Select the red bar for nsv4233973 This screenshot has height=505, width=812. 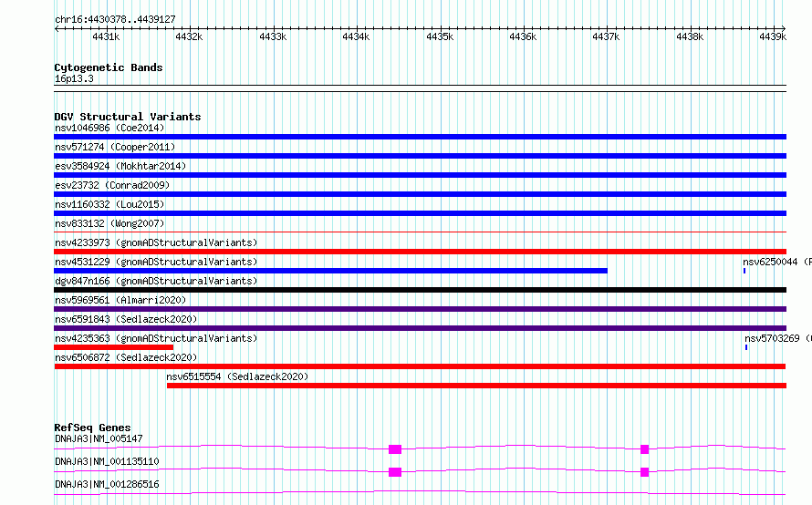[x=420, y=252]
